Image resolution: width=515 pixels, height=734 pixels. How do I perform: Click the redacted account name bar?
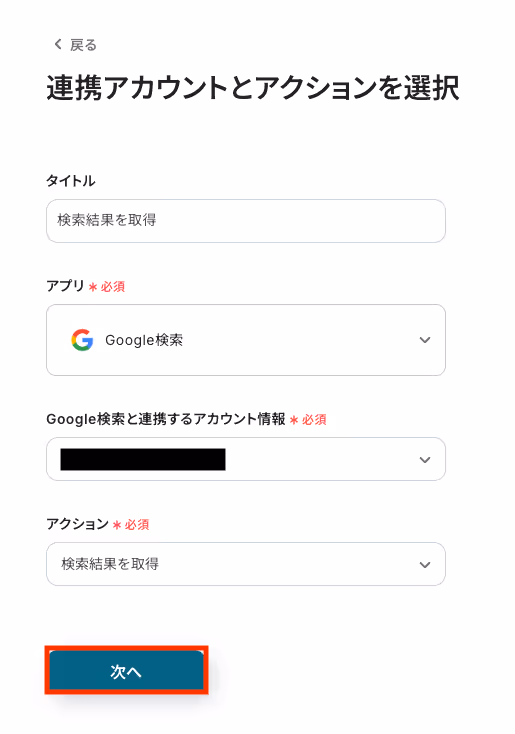tap(143, 459)
